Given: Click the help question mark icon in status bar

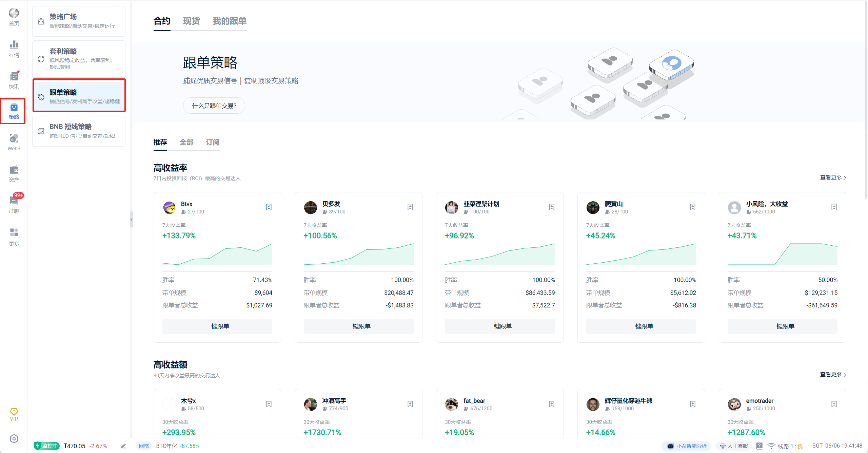Looking at the screenshot, I should point(759,446).
